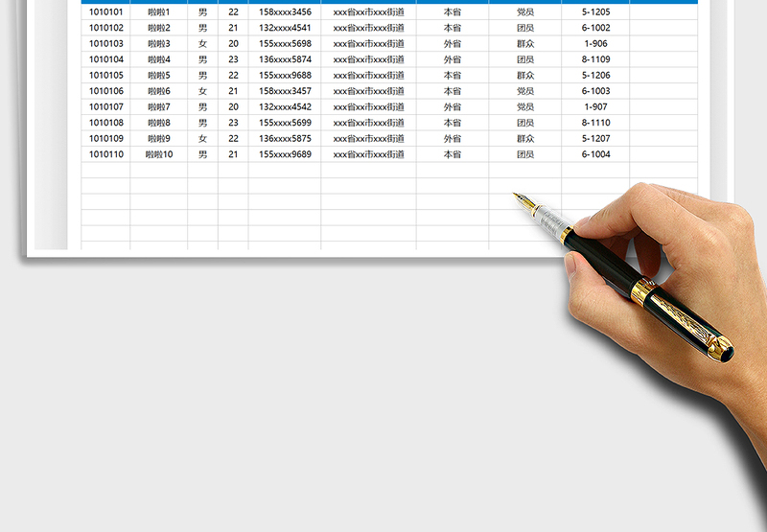Click the name cell 啦啦8
Screen dimensions: 767x532
pyautogui.click(x=159, y=123)
